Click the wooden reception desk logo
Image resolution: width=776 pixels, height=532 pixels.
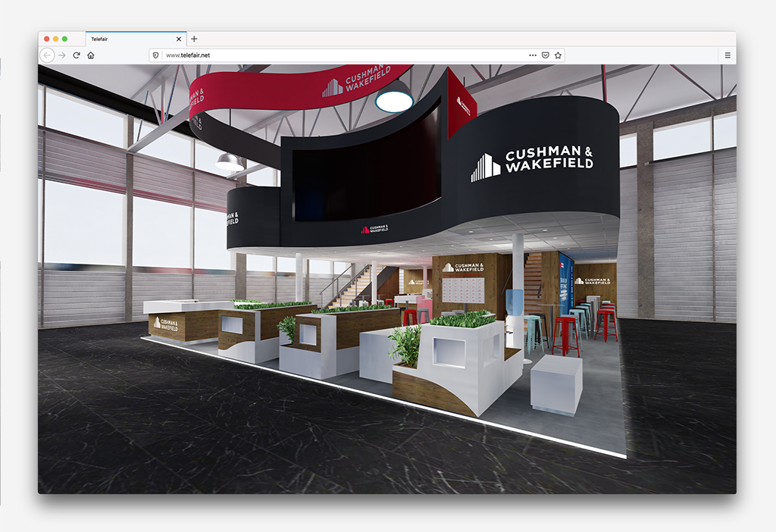coord(166,324)
